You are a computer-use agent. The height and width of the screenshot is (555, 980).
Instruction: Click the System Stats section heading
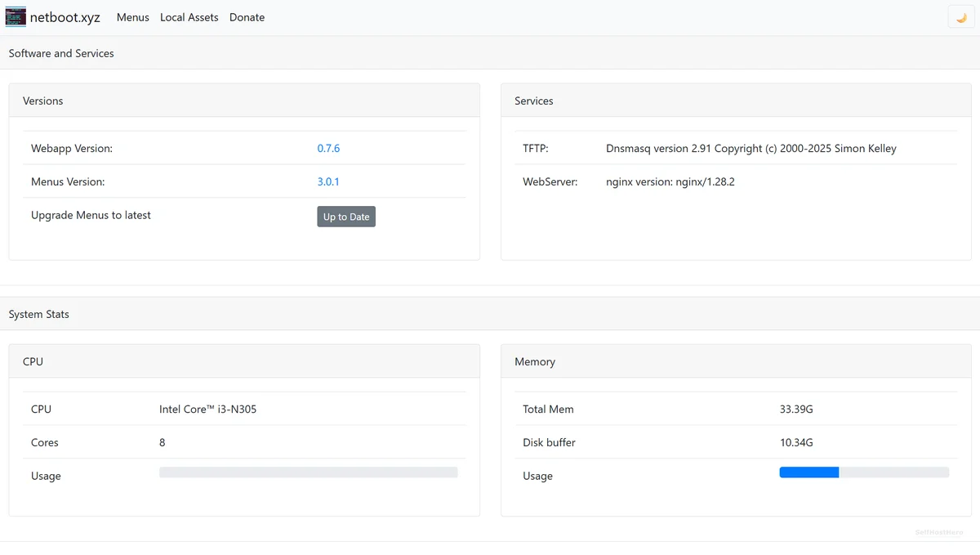click(39, 315)
